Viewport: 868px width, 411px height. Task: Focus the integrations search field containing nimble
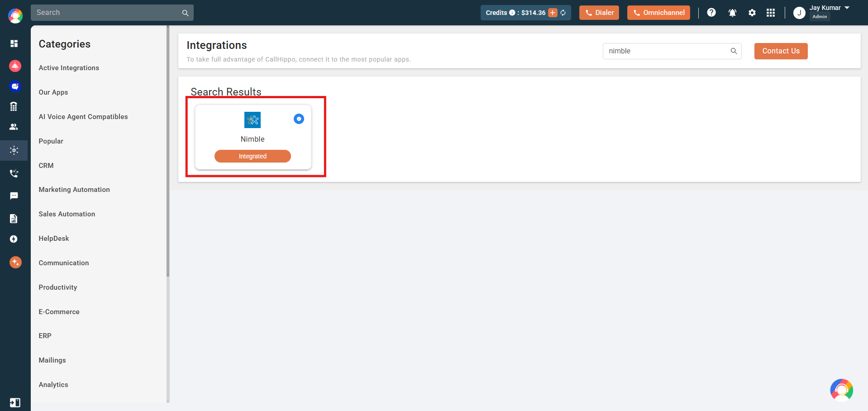(x=672, y=51)
